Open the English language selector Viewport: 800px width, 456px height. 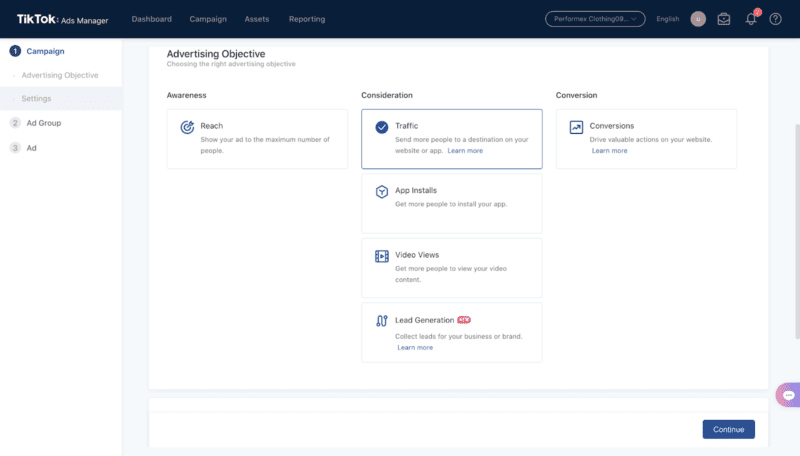click(667, 19)
